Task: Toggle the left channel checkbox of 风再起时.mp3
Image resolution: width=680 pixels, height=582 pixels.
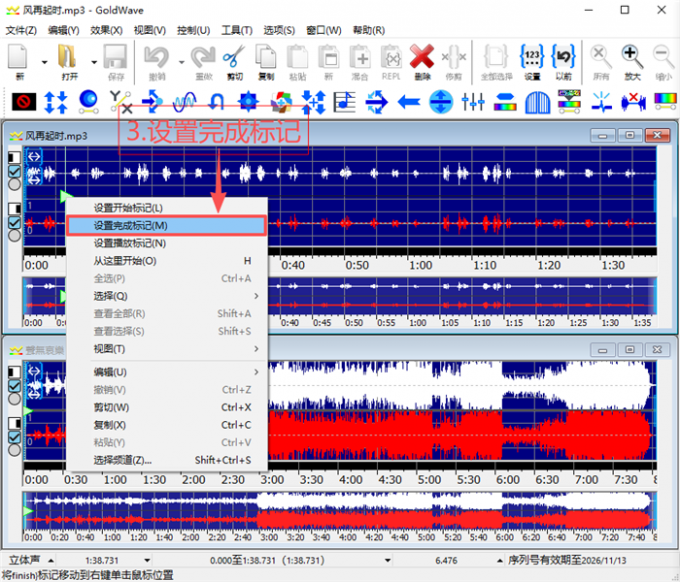Action: [14, 172]
